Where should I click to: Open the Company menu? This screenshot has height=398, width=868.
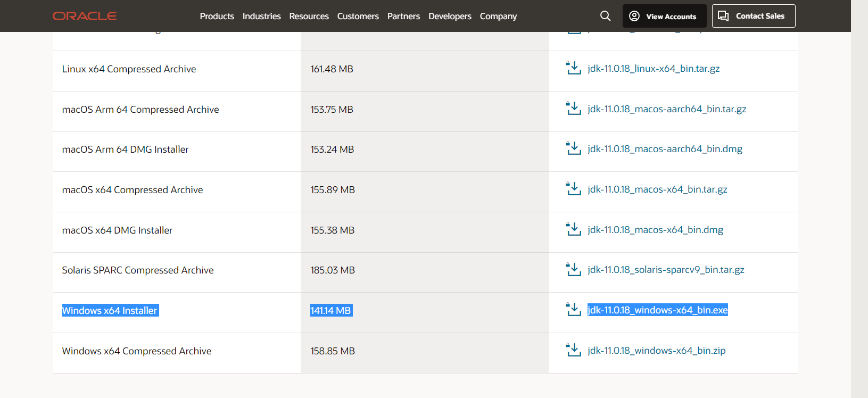point(498,16)
